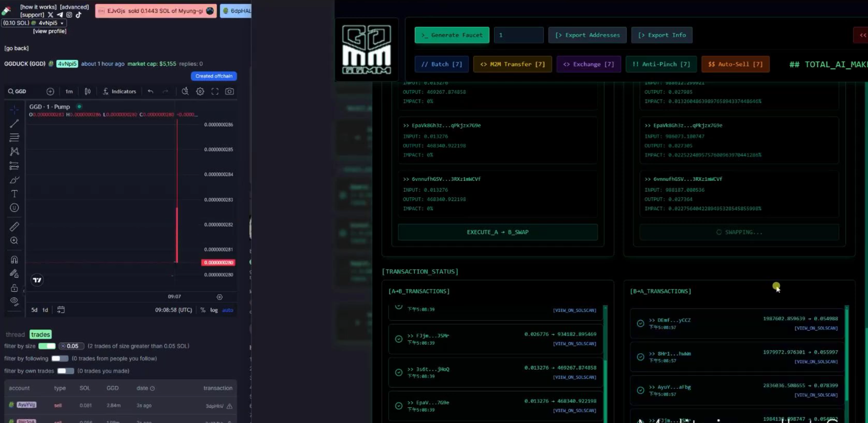Open the project's Telegram social icon
Image resolution: width=868 pixels, height=423 pixels.
point(59,15)
